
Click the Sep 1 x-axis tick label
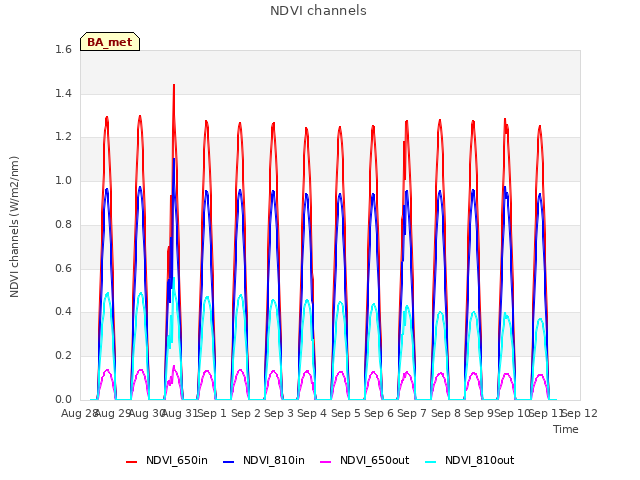click(x=212, y=413)
